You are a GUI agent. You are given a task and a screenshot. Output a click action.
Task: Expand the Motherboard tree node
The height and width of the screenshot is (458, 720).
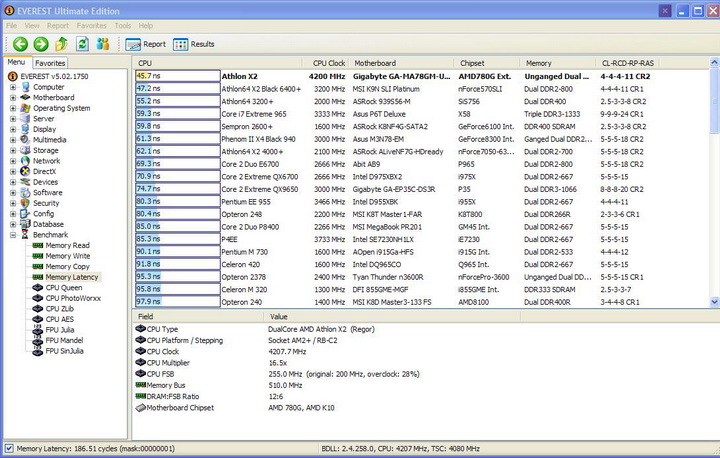13,97
